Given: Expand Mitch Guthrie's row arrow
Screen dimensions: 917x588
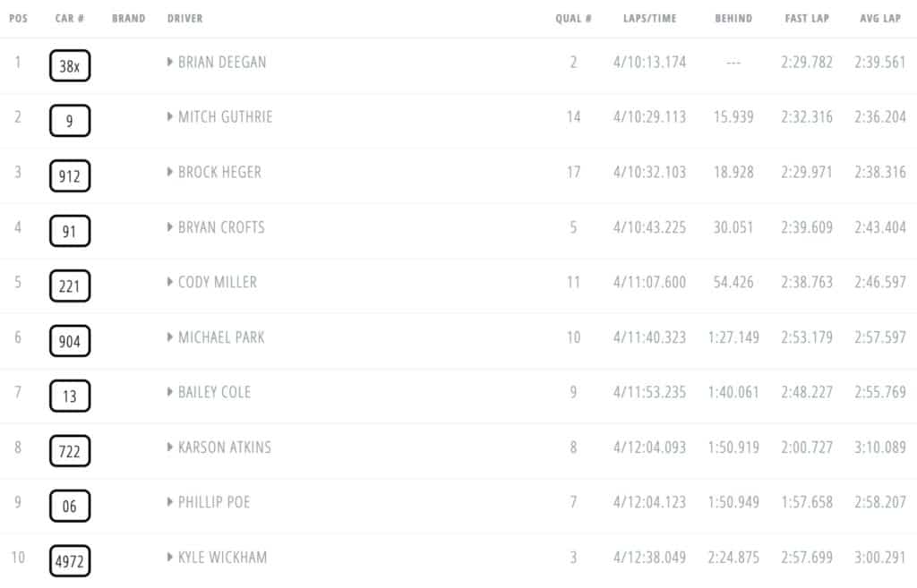Looking at the screenshot, I should (x=169, y=117).
